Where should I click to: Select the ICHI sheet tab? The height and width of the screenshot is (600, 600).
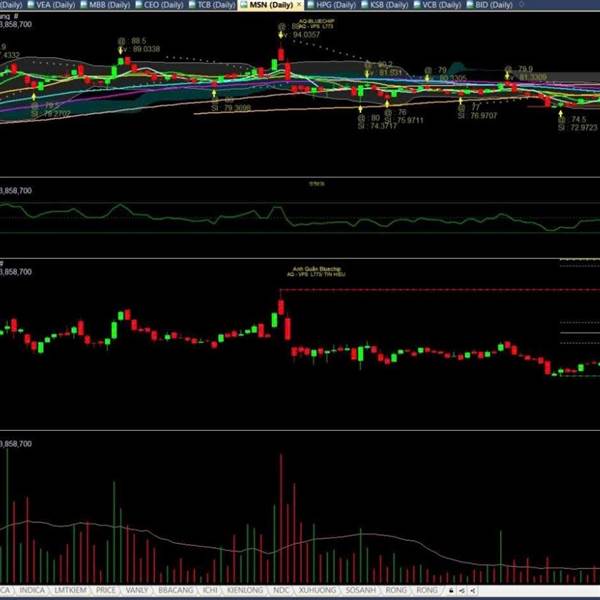click(210, 590)
